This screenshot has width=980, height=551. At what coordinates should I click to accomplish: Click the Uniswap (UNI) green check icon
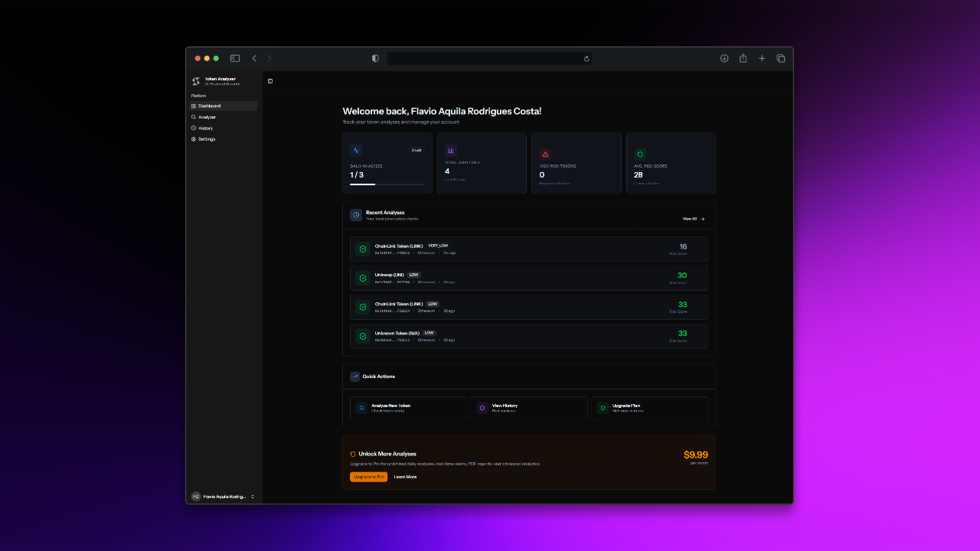point(363,278)
